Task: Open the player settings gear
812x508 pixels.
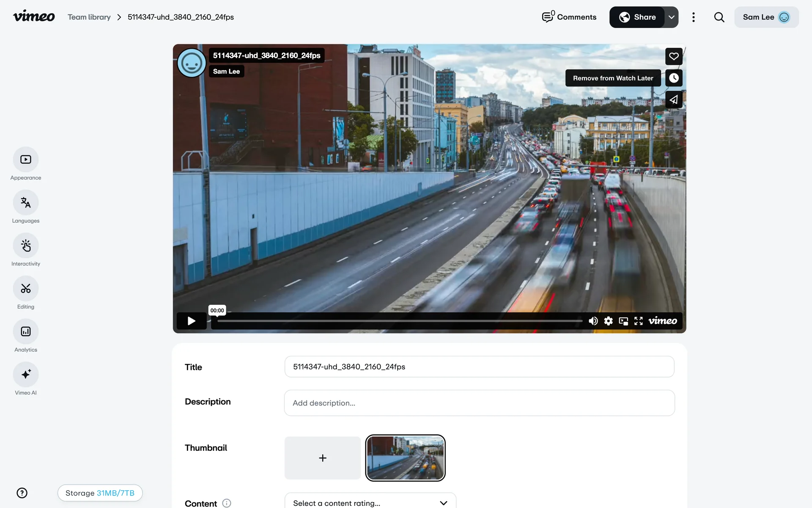Action: [x=608, y=321]
